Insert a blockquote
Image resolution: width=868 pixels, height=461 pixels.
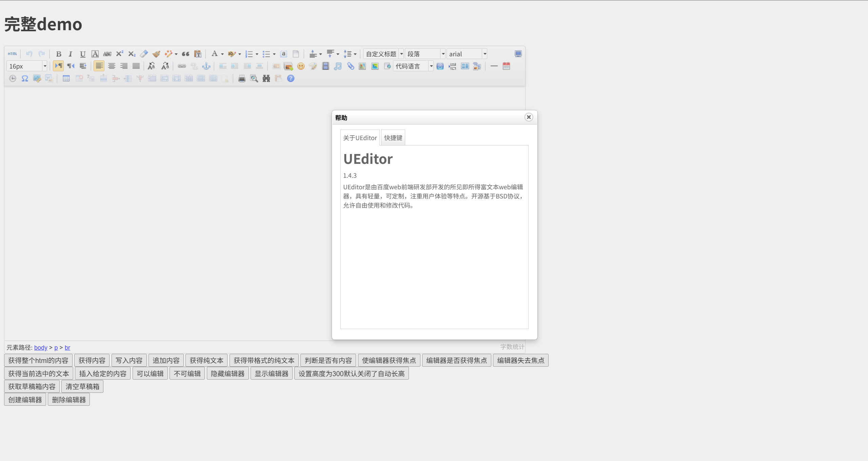[x=185, y=54]
